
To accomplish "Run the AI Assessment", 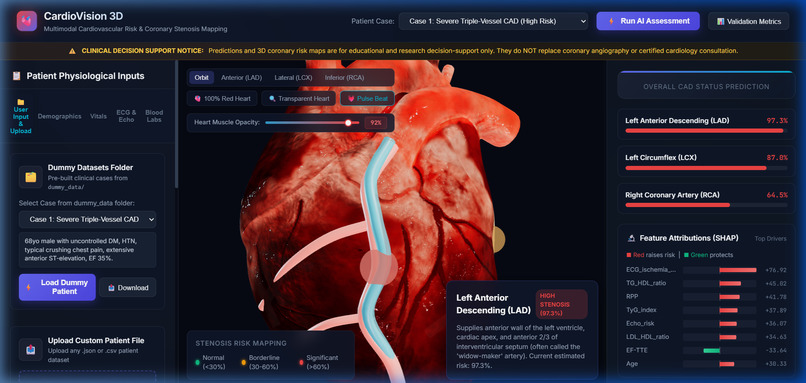I will (x=648, y=21).
